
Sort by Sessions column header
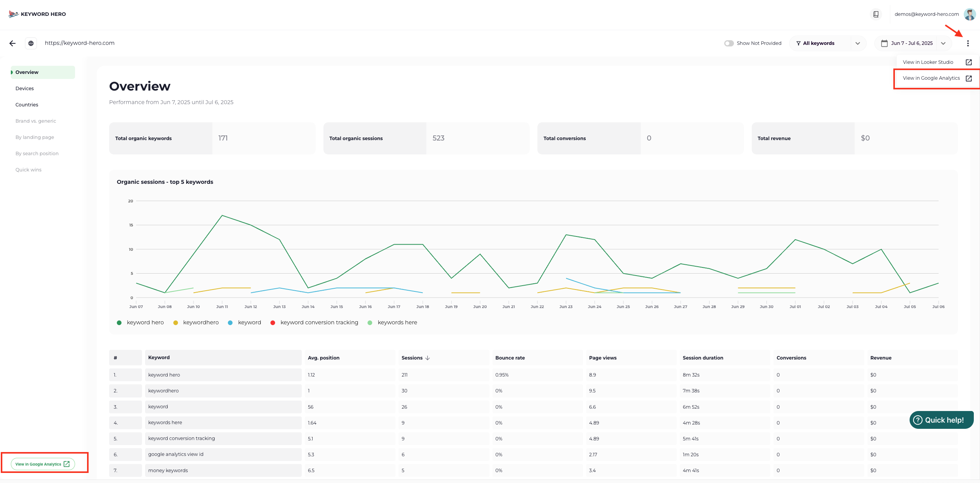tap(443, 358)
